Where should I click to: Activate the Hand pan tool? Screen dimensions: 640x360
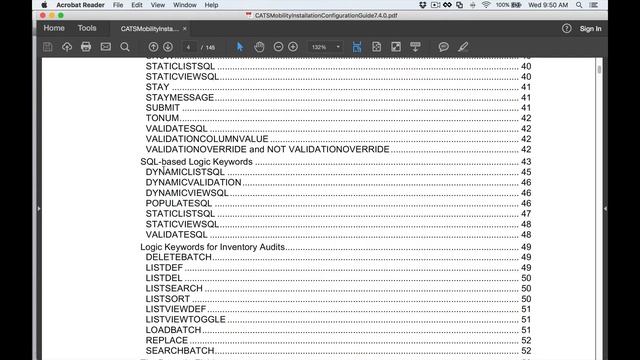pos(259,47)
